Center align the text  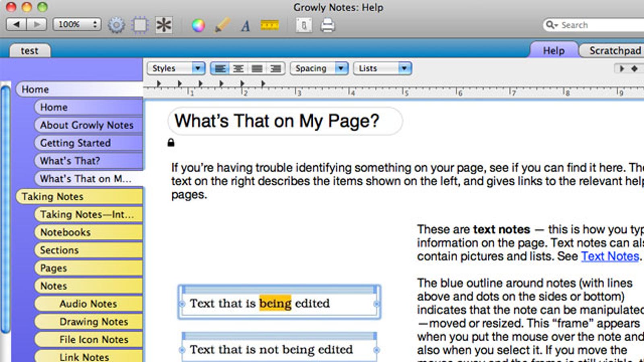pyautogui.click(x=238, y=68)
